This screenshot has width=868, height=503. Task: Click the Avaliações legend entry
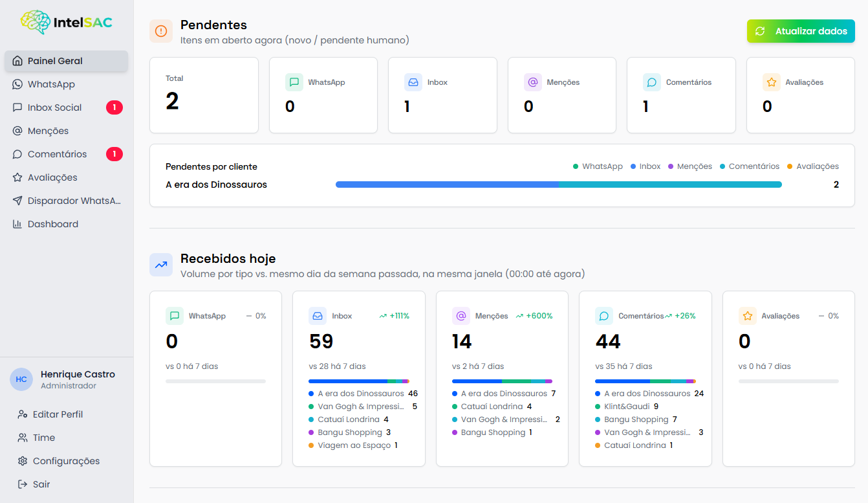click(813, 166)
